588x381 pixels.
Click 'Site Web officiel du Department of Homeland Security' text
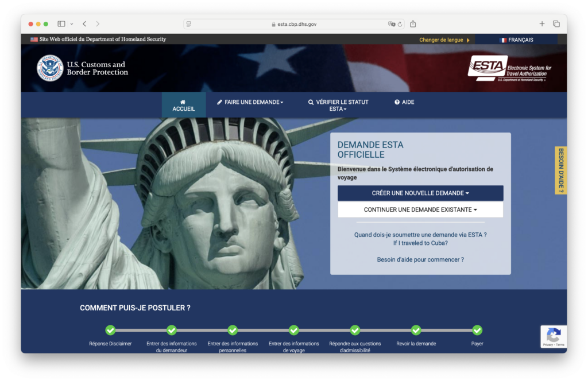[x=103, y=40]
